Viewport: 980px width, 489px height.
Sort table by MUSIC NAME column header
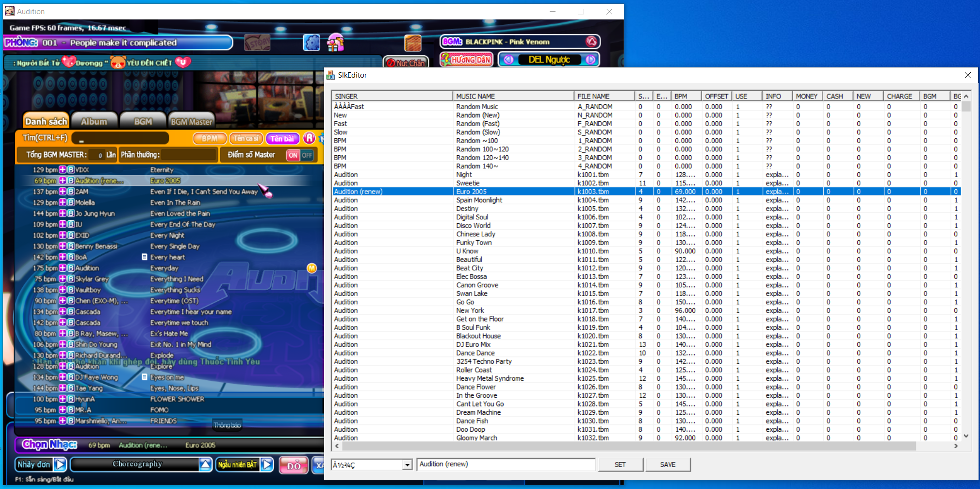[513, 96]
